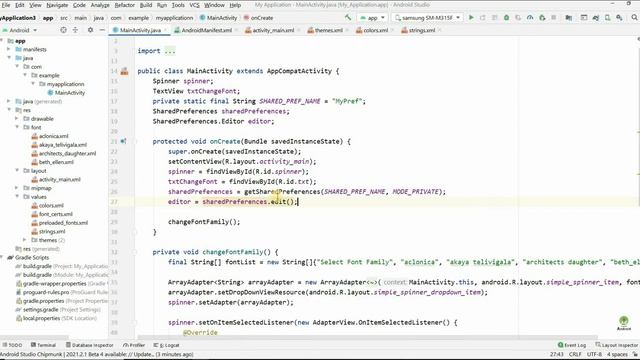Open the Navigate menu
Screen dimensions: 640x360
[x=57, y=5]
